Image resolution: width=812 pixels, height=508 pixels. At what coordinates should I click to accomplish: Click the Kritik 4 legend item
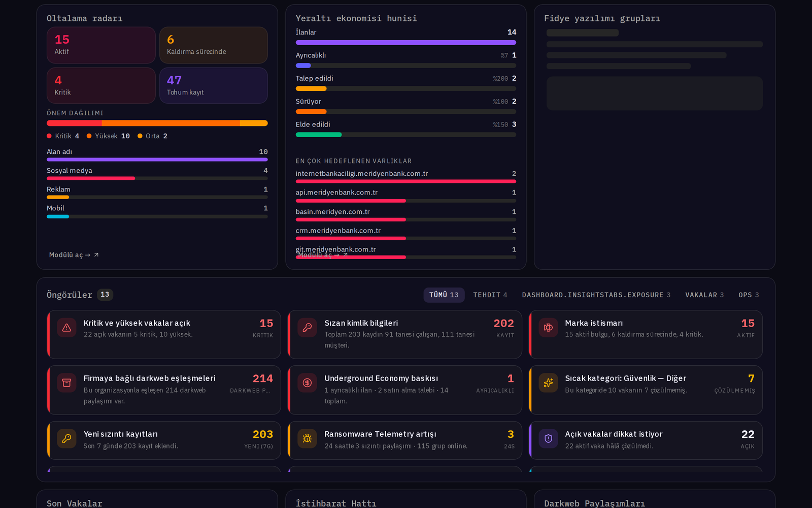click(63, 136)
